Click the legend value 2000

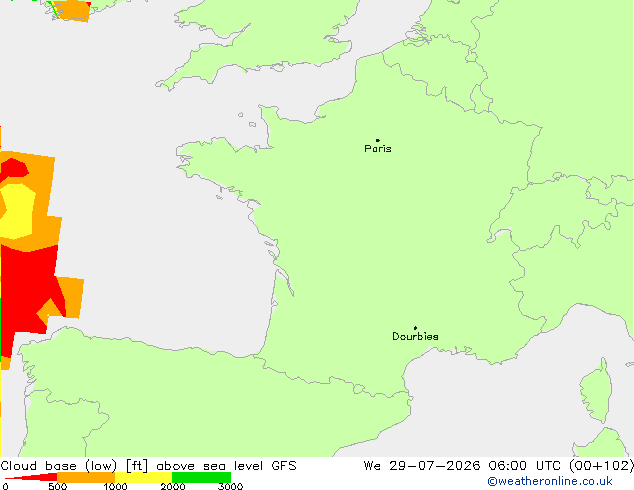tap(173, 486)
